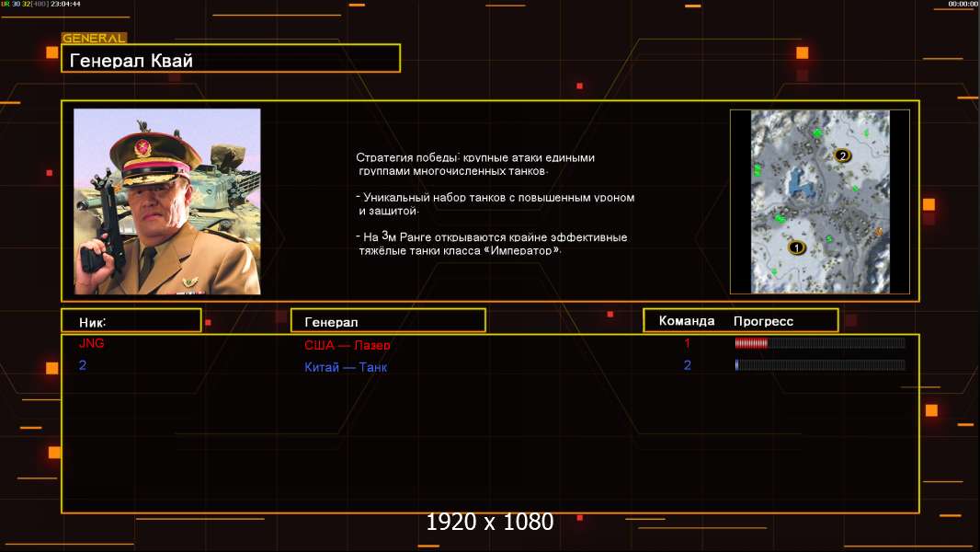Viewport: 980px width, 552px height.
Task: Click the Генерал Квай title box
Action: click(230, 59)
